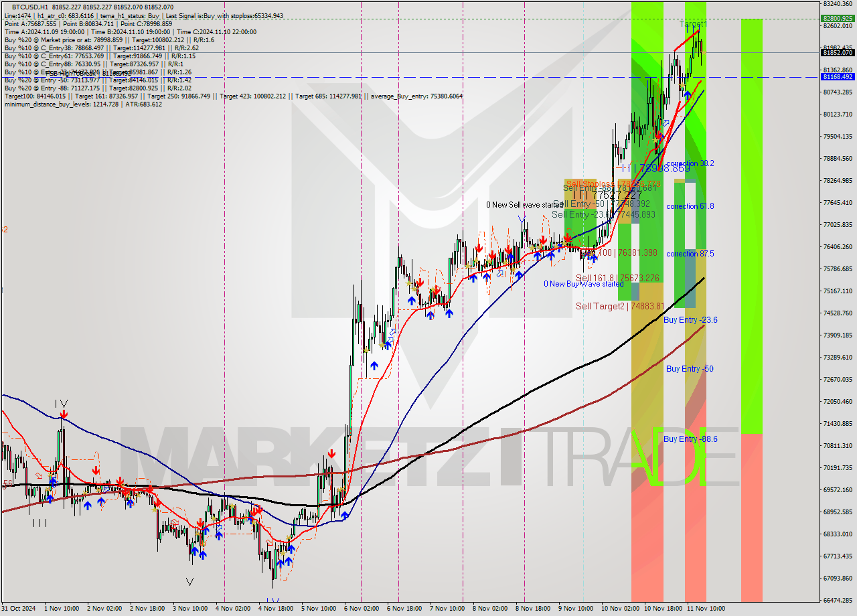The width and height of the screenshot is (857, 616).
Task: Click 67713.435 on the price axis
Action: [x=838, y=556]
